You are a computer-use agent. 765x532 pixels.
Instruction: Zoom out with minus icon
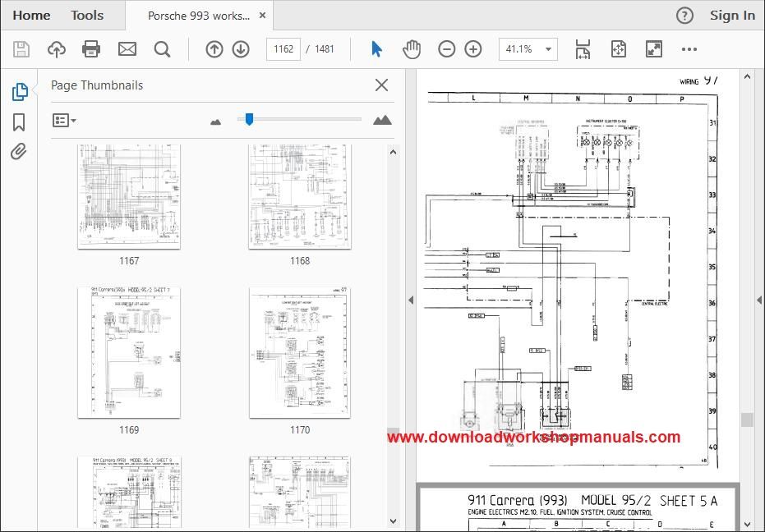pos(446,49)
